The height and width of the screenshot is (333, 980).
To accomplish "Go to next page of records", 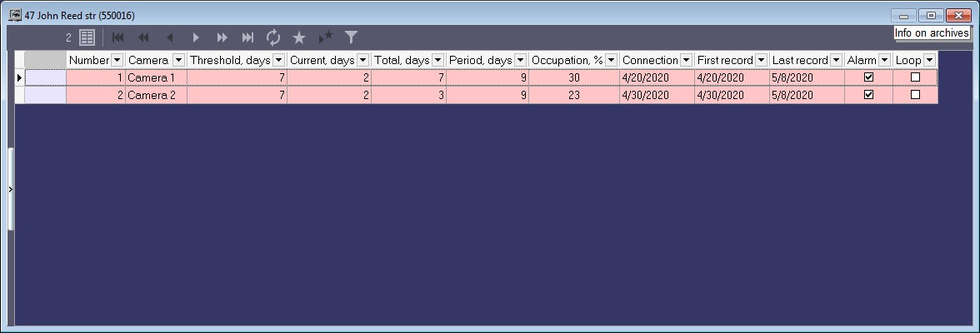I will [222, 37].
